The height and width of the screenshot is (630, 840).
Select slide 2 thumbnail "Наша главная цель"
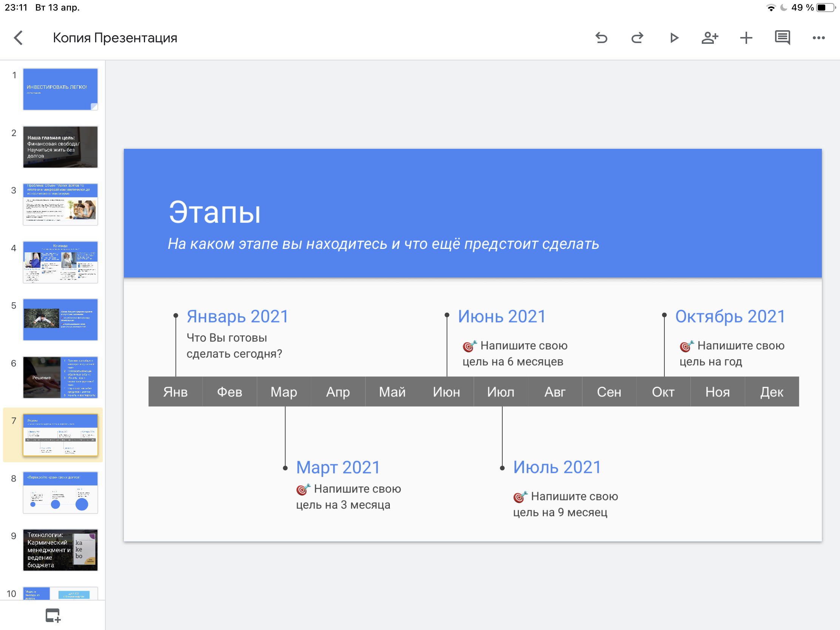pyautogui.click(x=60, y=147)
